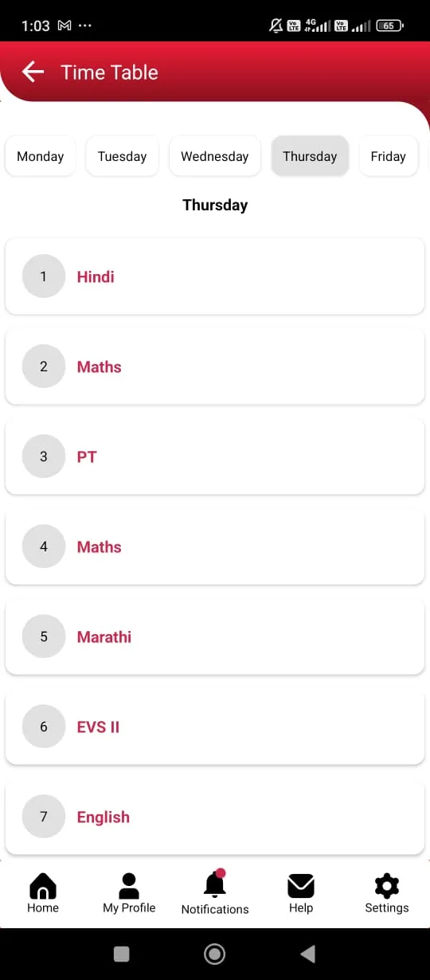Select the Friday day tab

(389, 156)
